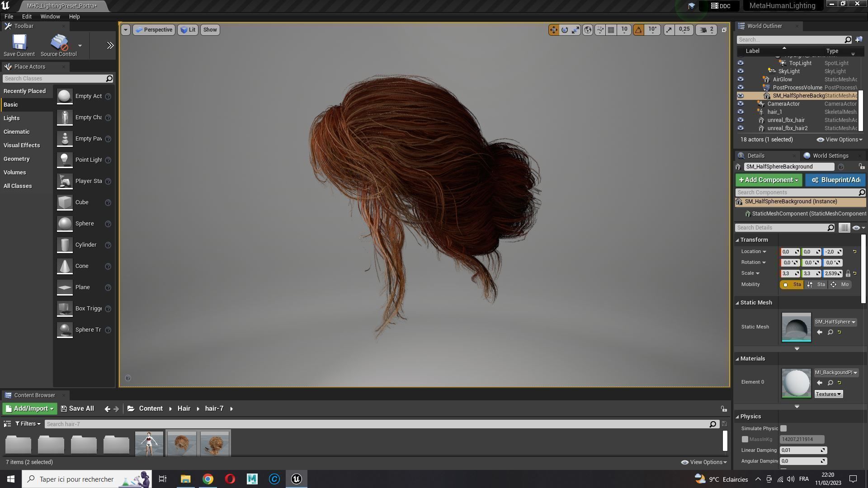Select the scale gizmo tool in viewport
This screenshot has height=488, width=868.
576,30
